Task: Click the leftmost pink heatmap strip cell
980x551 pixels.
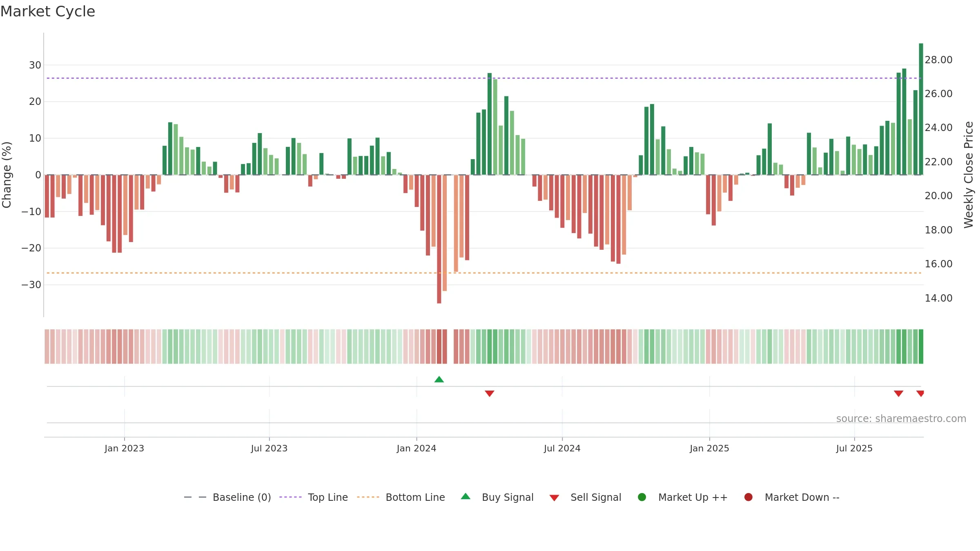Action: [x=47, y=347]
